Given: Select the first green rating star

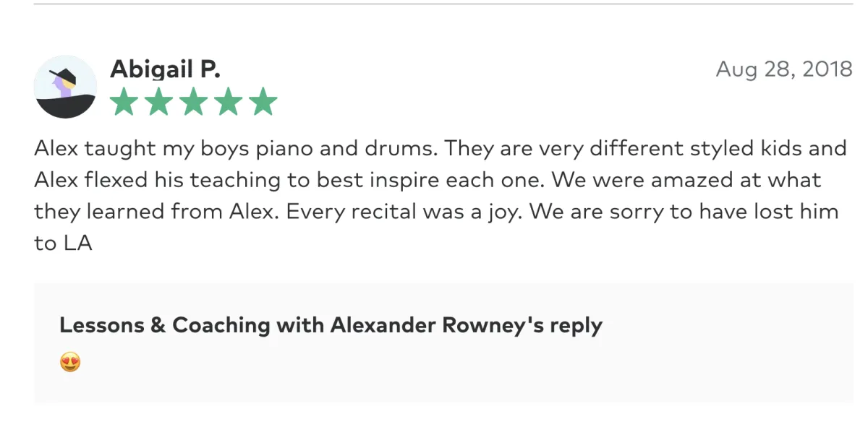Looking at the screenshot, I should pyautogui.click(x=124, y=102).
